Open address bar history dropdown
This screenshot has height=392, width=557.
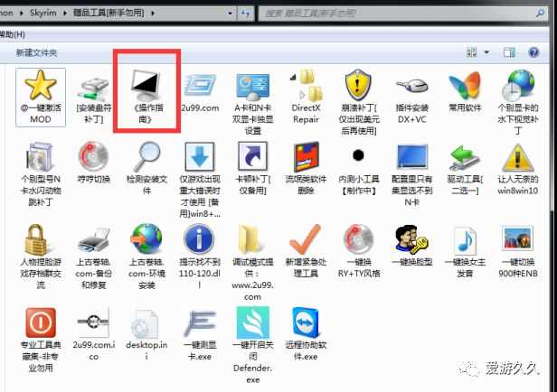(x=230, y=14)
